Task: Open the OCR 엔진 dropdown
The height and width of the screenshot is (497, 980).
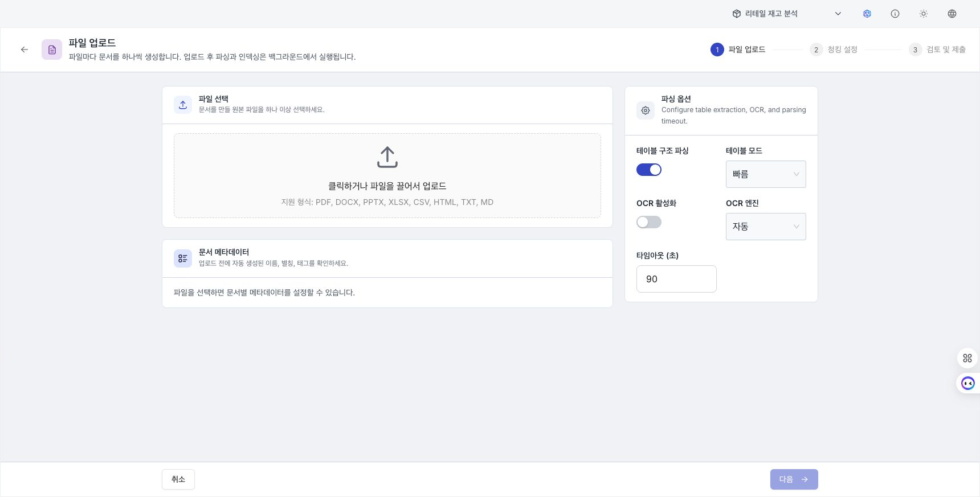Action: 766,227
